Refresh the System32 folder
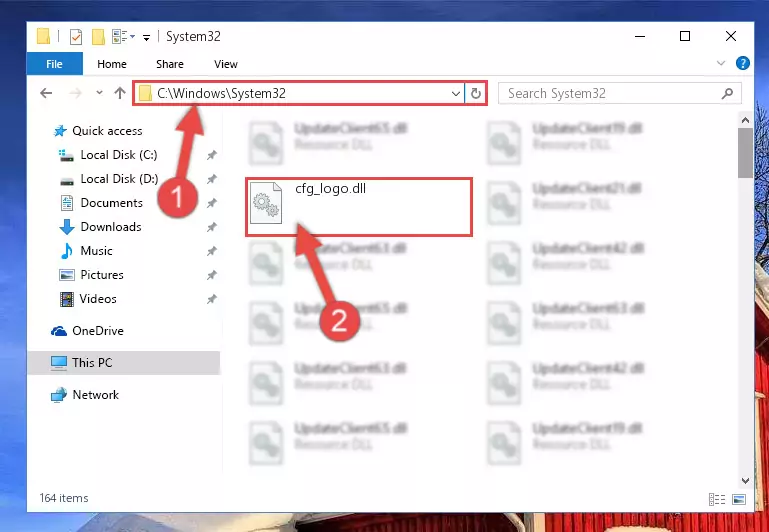Viewport: 769px width, 532px height. pos(476,93)
